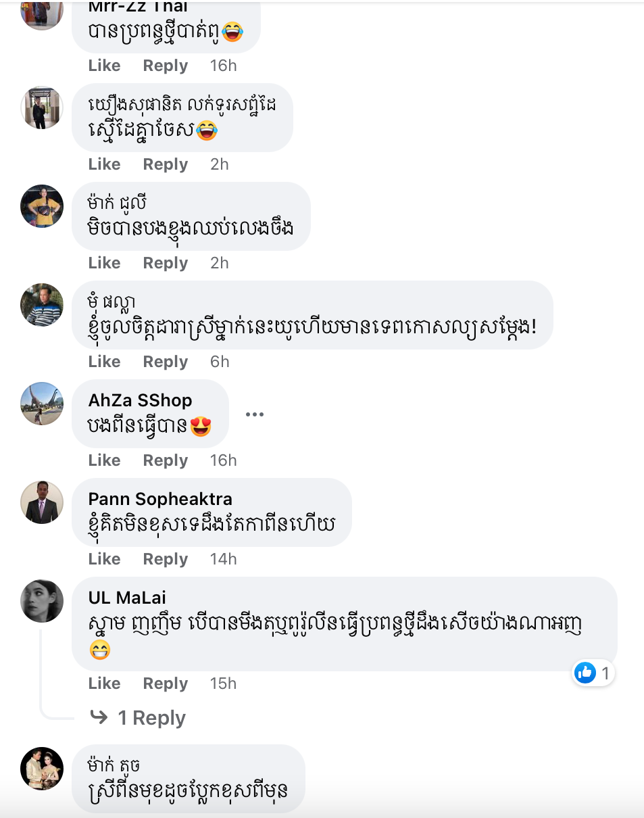Click the wedding couple profile avatar
644x818 pixels.
click(42, 769)
